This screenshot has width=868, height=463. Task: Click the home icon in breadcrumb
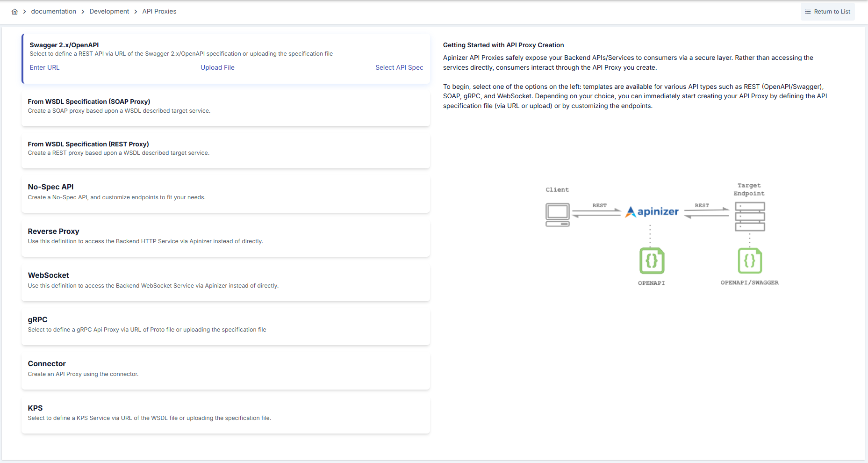pos(15,12)
